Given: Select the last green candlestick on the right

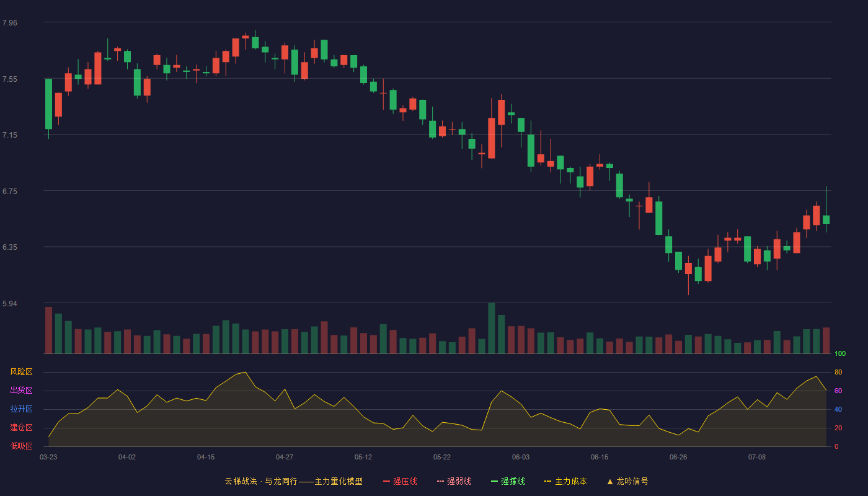Looking at the screenshot, I should tap(826, 219).
